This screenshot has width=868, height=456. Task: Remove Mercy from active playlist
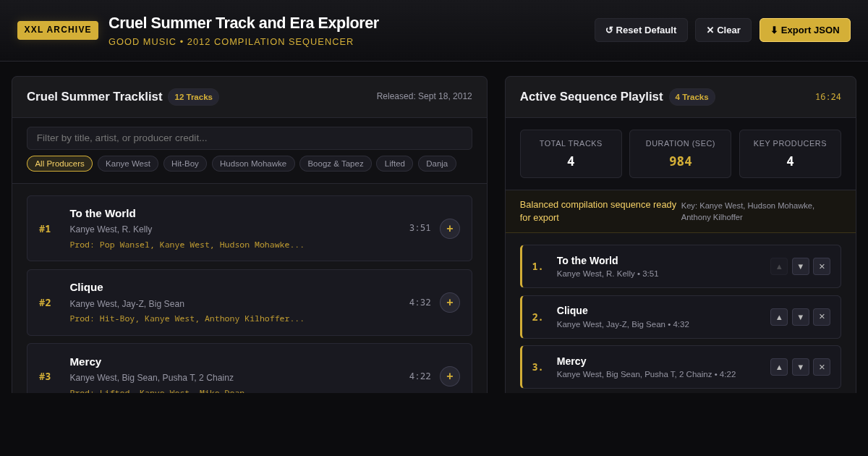[822, 367]
